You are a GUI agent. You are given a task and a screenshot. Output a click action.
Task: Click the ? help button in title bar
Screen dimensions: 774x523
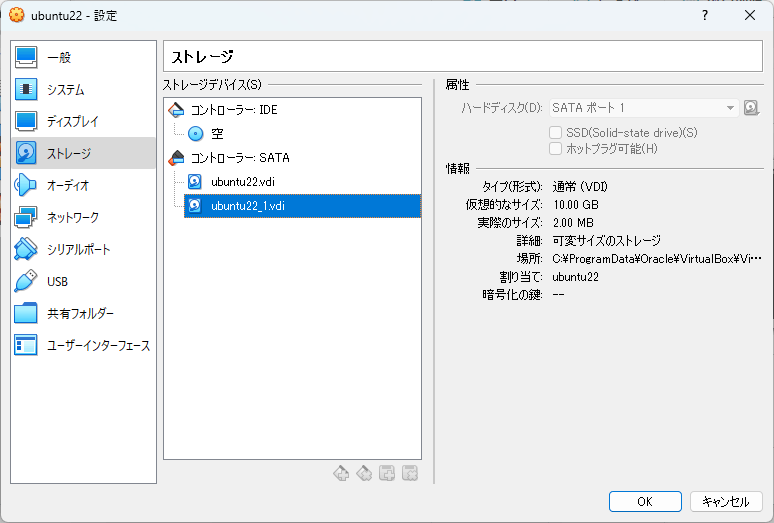705,15
